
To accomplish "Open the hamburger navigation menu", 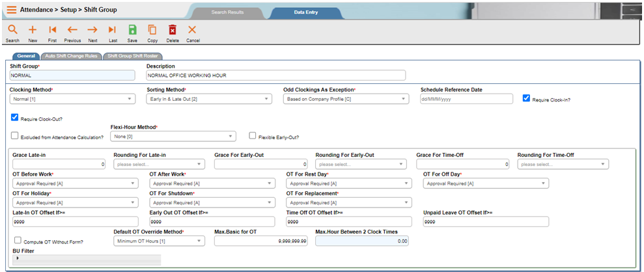I will (x=11, y=10).
